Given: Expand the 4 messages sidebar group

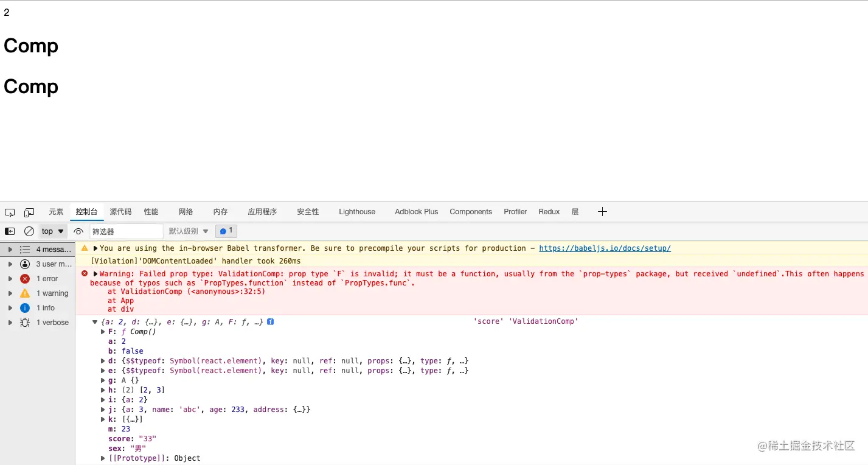Looking at the screenshot, I should click(x=10, y=250).
